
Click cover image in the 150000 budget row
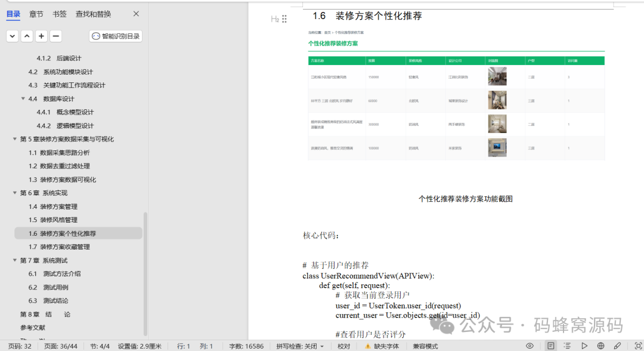pyautogui.click(x=497, y=76)
